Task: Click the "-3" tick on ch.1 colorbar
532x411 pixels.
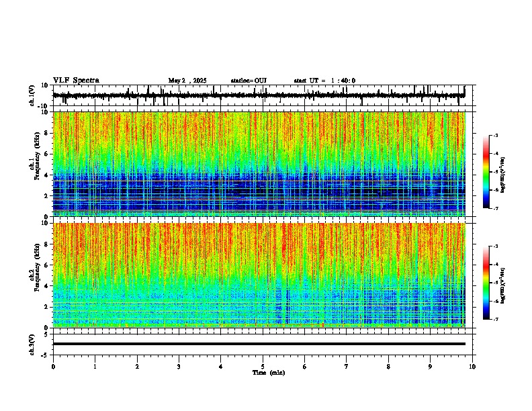Action: click(495, 135)
